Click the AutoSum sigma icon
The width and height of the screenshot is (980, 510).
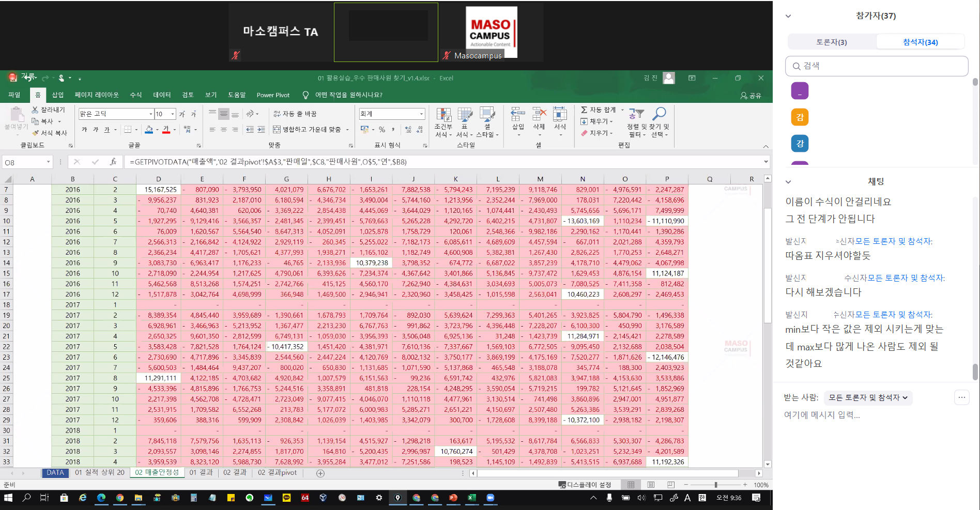(x=584, y=110)
